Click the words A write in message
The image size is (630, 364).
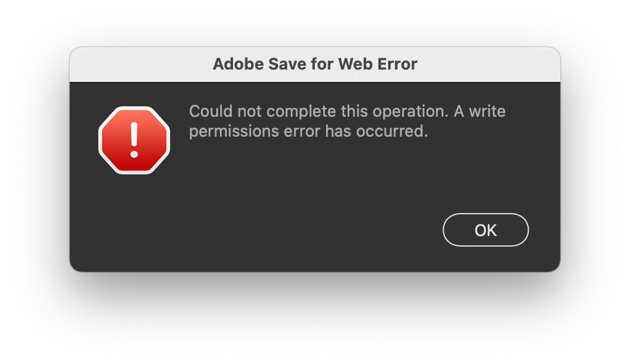pyautogui.click(x=479, y=111)
